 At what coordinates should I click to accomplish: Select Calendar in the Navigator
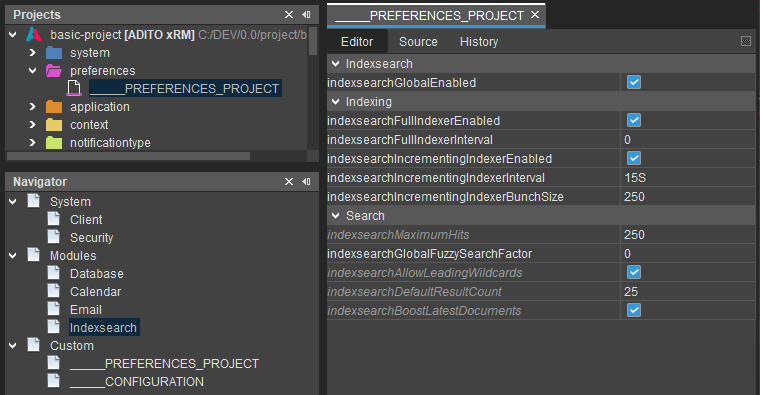pos(95,292)
